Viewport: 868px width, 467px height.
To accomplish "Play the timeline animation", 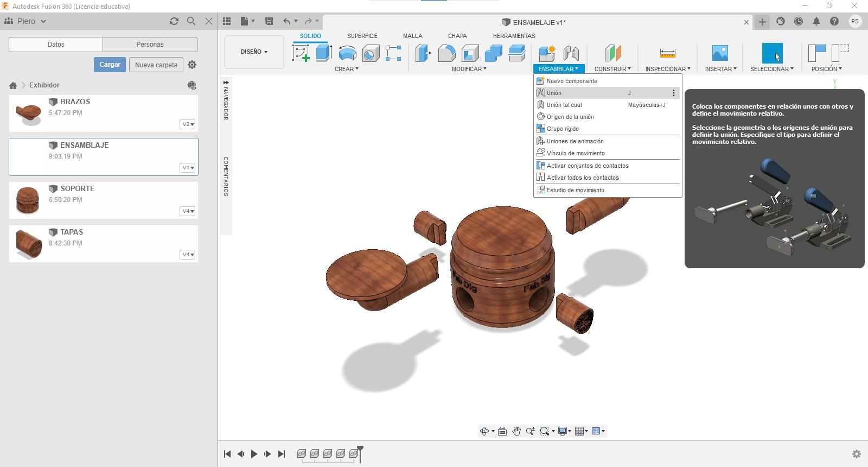I will coord(254,454).
